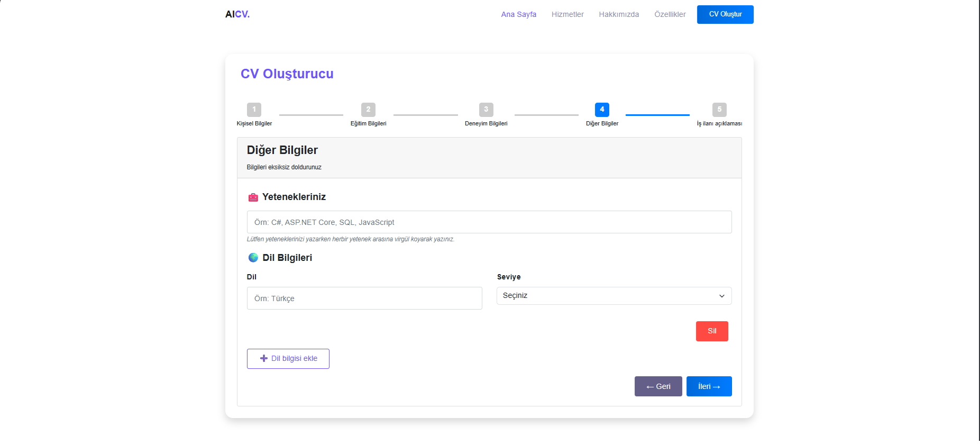Click the step 1 Kişisel Bilgiler icon

254,110
